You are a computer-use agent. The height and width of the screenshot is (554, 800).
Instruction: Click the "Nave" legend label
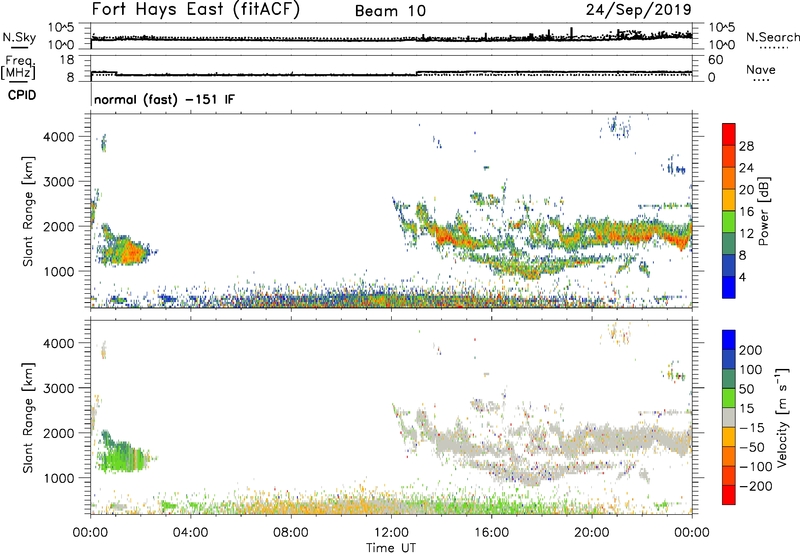point(760,69)
